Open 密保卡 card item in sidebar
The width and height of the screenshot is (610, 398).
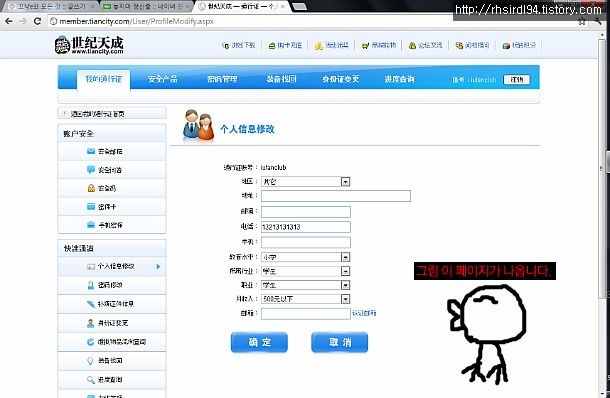112,207
